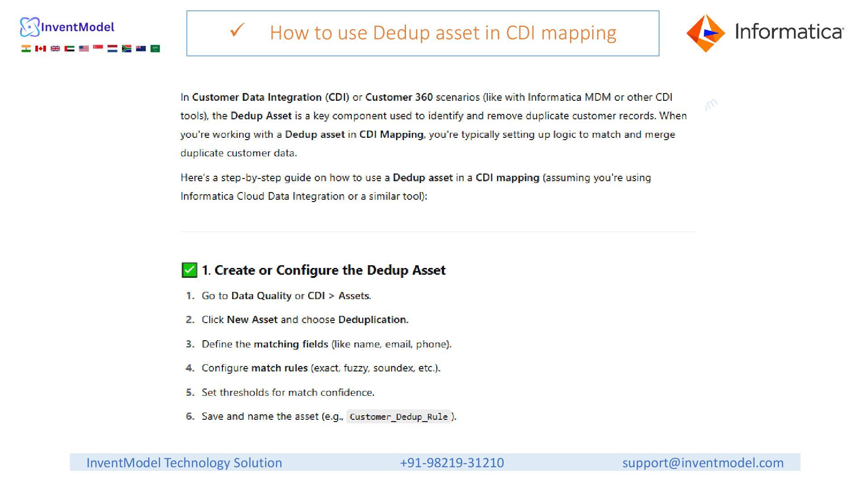Image resolution: width=868 pixels, height=488 pixels.
Task: Click the Netherlands flag icon
Action: (112, 48)
